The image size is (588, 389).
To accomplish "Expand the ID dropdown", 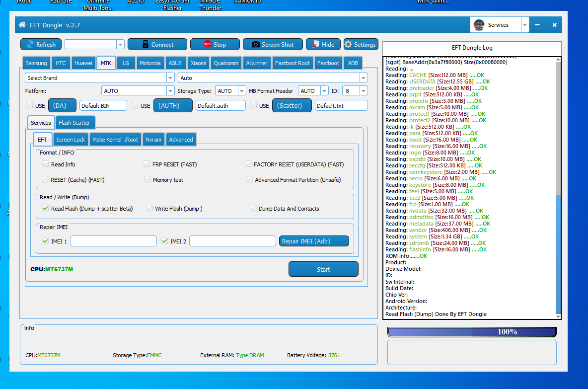I will 364,91.
